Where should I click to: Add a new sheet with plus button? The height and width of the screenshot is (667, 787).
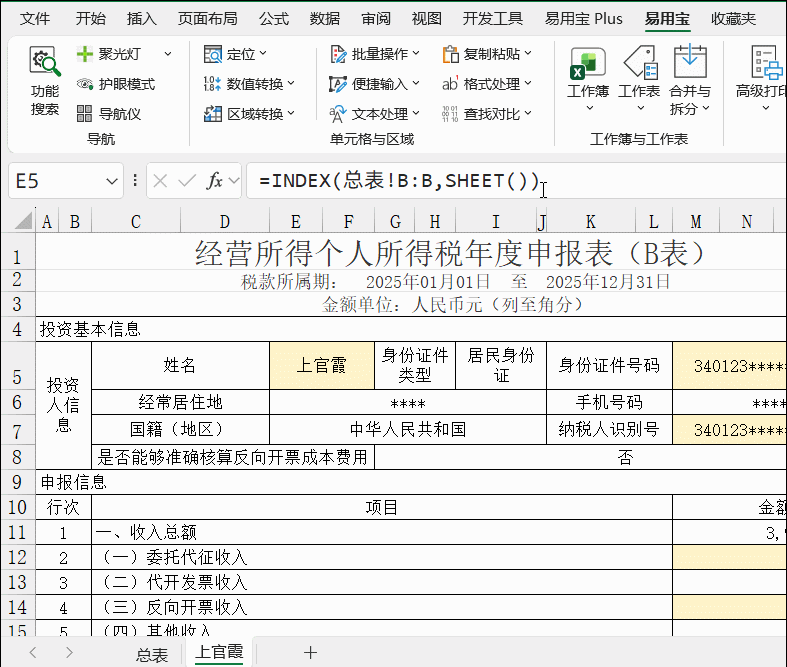[310, 652]
